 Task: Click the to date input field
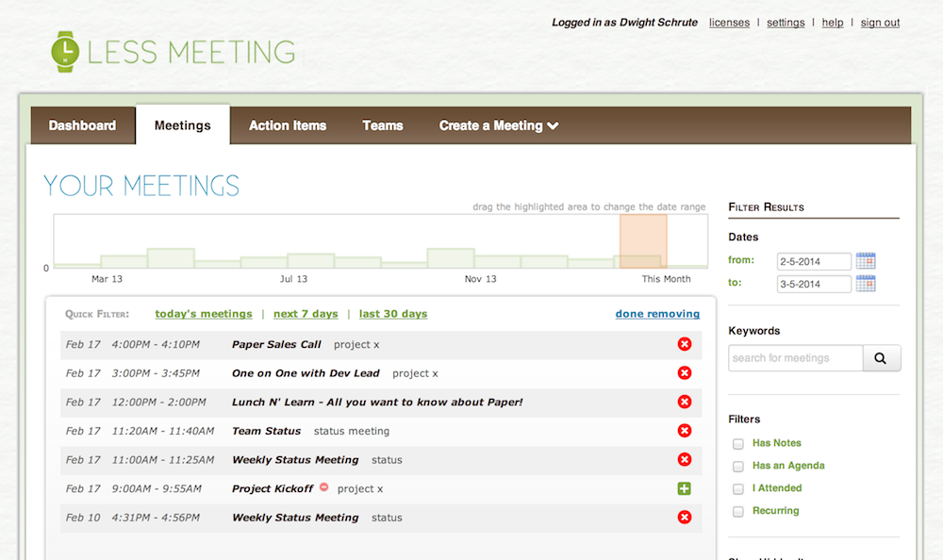tap(814, 284)
